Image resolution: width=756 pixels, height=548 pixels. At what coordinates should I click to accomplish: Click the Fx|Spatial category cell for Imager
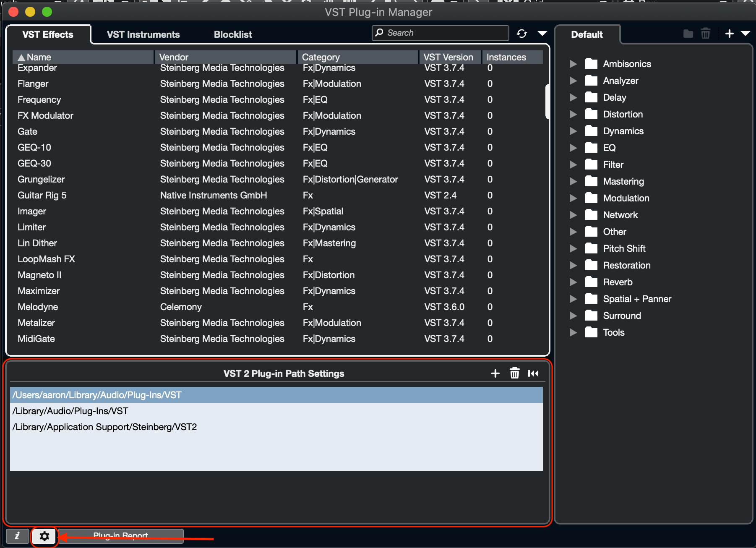323,211
